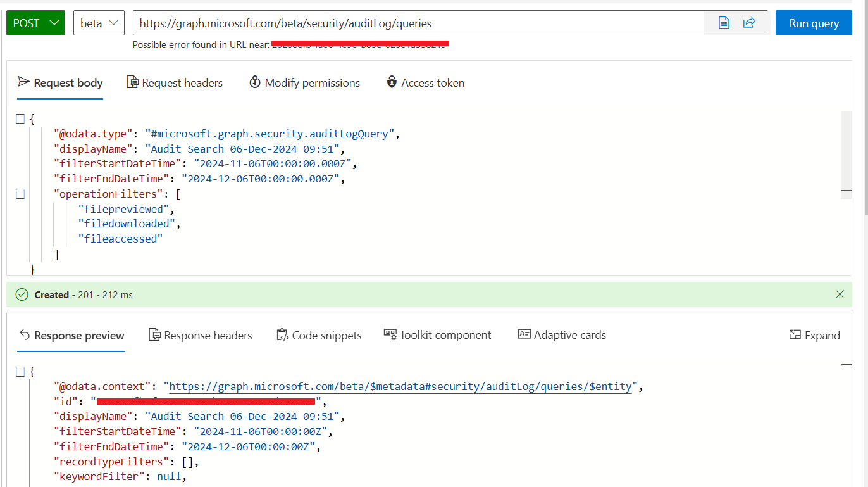Open the Modify permissions tab

(304, 83)
